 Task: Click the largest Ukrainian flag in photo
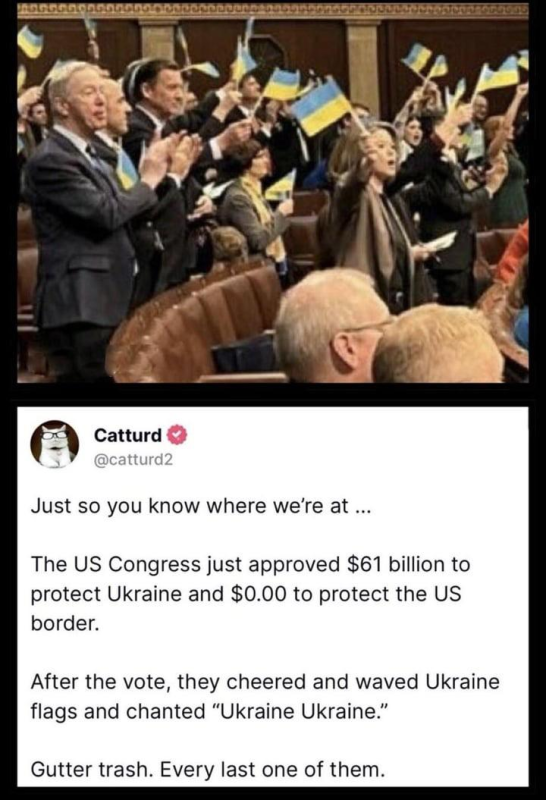click(321, 106)
